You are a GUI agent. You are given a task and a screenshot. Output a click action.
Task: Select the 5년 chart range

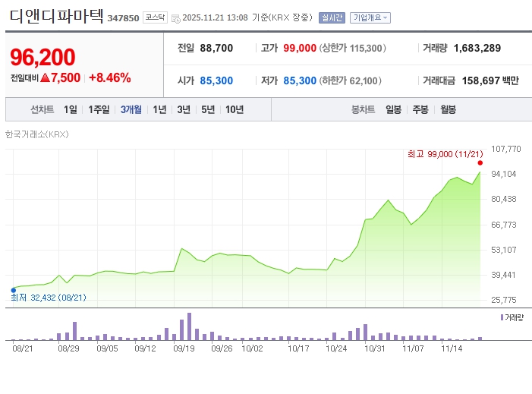pos(208,109)
